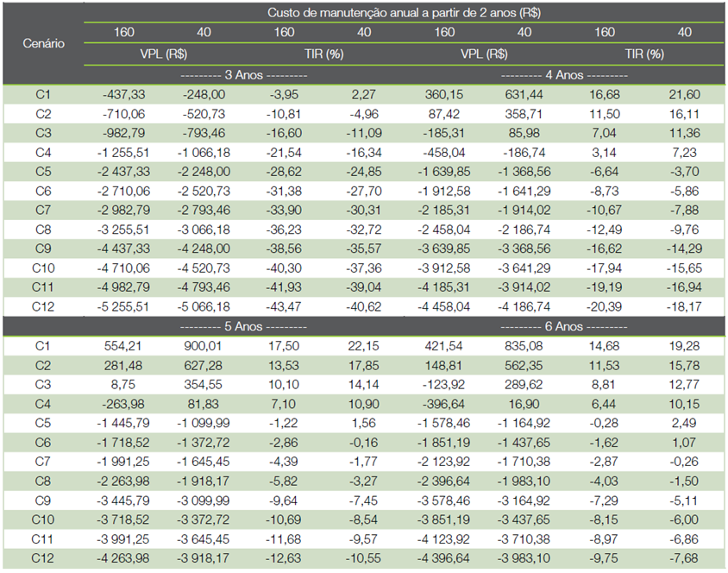Select the cell reading 1,56
The height and width of the screenshot is (573, 728).
[363, 423]
